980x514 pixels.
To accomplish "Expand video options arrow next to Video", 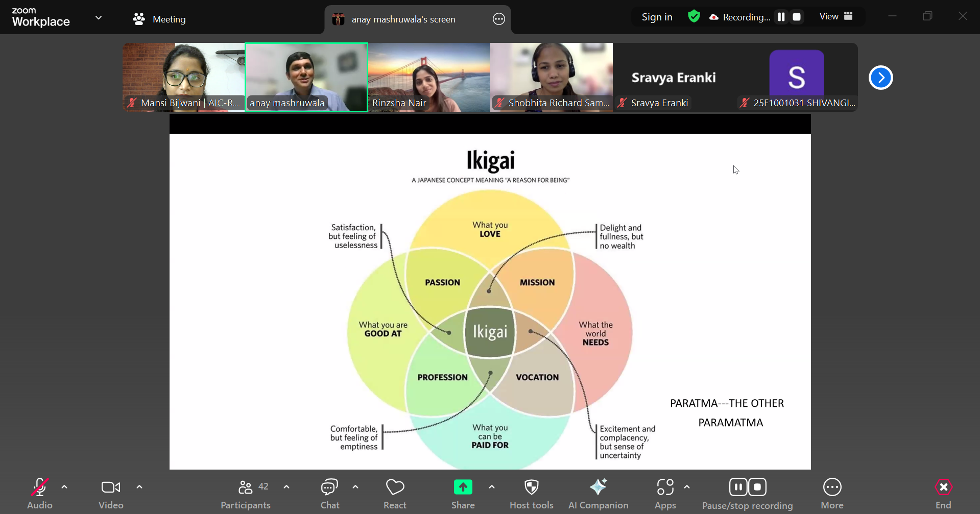I will 139,487.
